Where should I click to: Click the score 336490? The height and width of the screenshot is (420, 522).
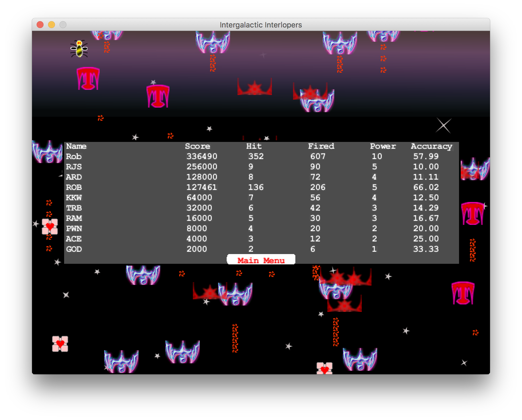point(202,156)
